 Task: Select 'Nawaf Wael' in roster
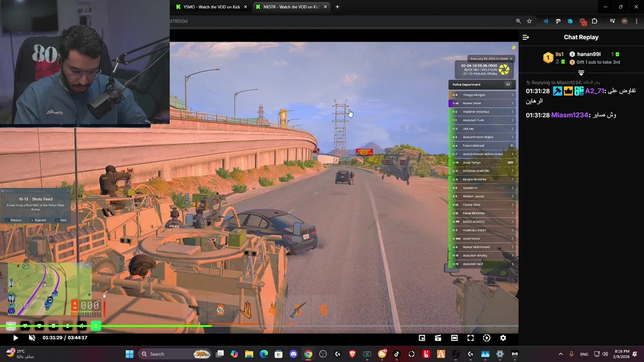click(x=482, y=103)
